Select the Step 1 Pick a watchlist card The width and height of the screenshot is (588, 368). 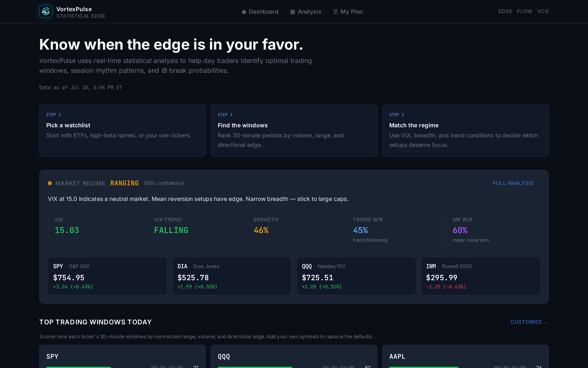point(122,131)
